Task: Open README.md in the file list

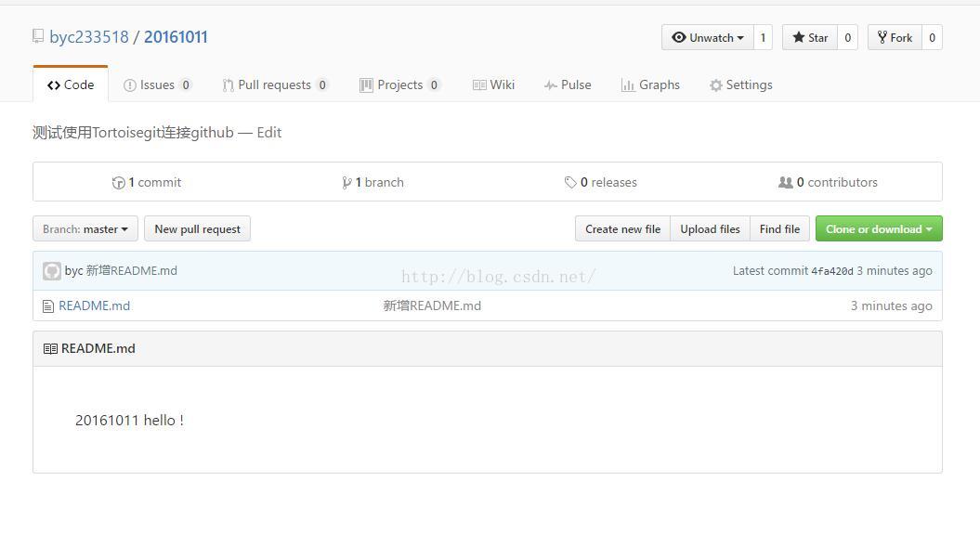Action: [x=95, y=305]
